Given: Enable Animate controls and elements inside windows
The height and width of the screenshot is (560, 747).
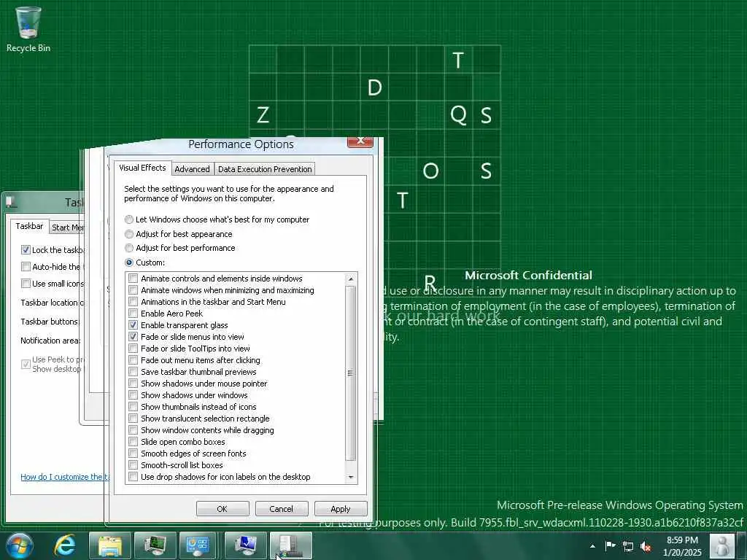Looking at the screenshot, I should click(x=133, y=279).
